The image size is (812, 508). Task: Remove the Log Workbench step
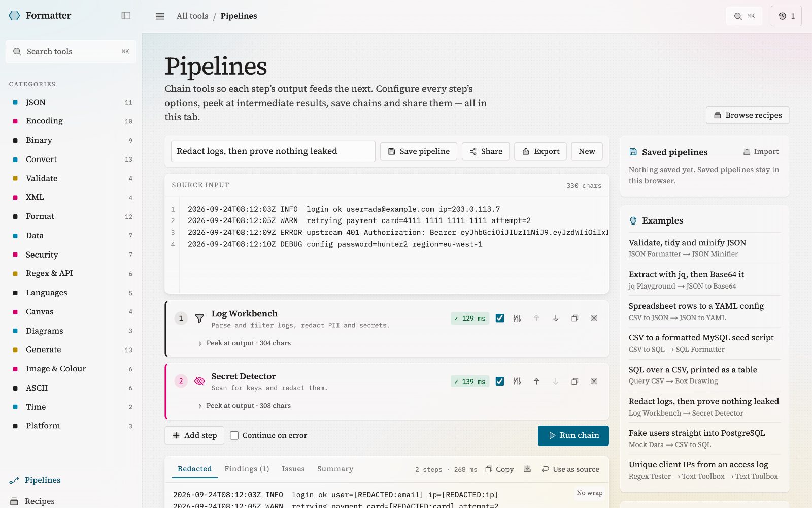(594, 318)
